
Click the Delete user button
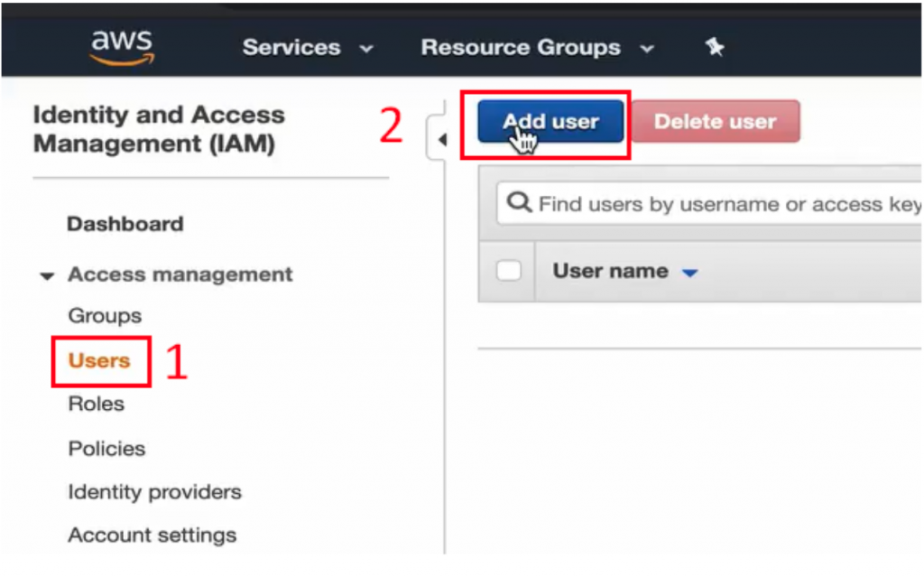pyautogui.click(x=715, y=122)
